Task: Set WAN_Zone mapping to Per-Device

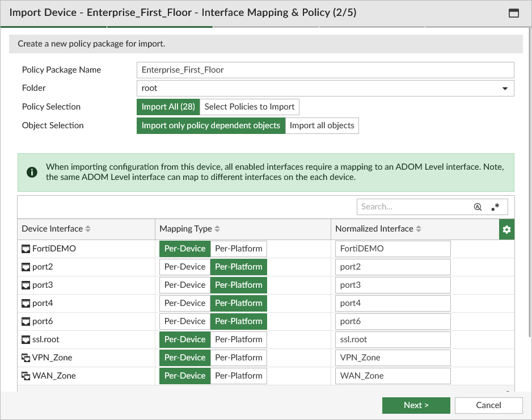Action: click(x=185, y=376)
